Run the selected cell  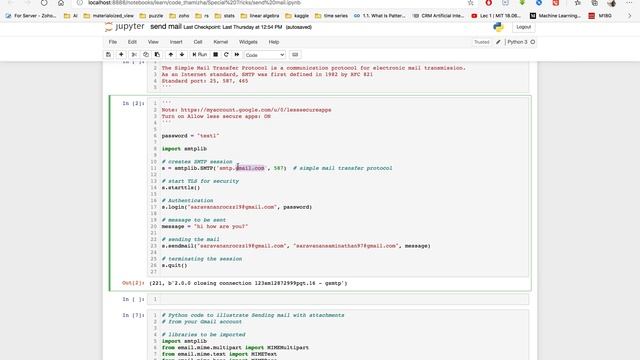(200, 55)
